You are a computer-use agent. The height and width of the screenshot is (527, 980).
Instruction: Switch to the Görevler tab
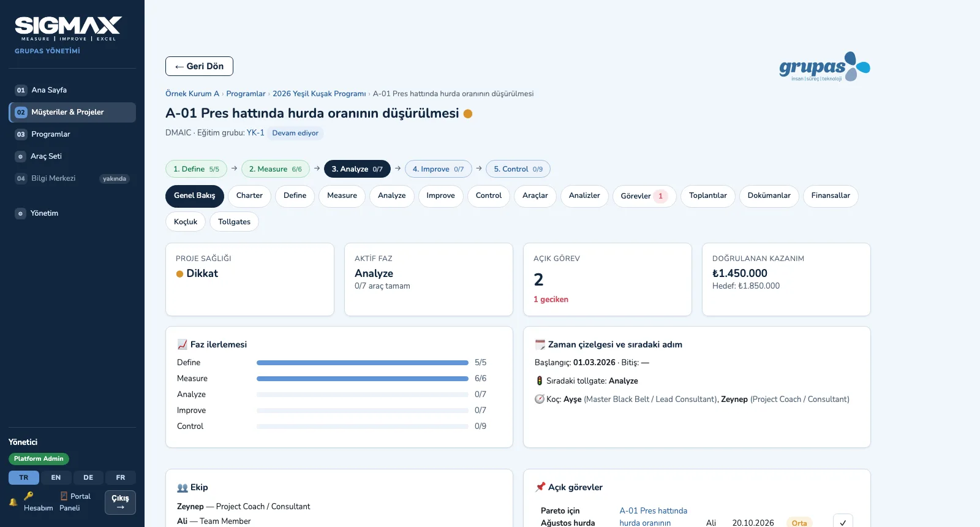tap(644, 196)
